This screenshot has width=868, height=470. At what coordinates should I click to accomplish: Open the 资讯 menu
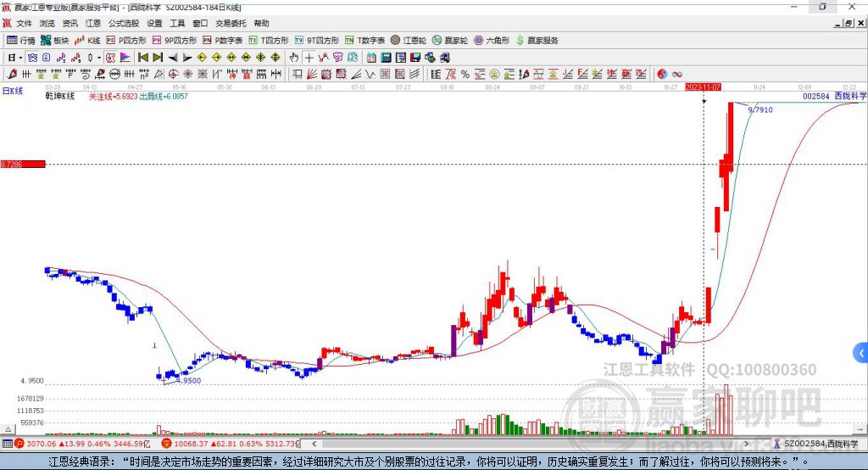(x=70, y=23)
